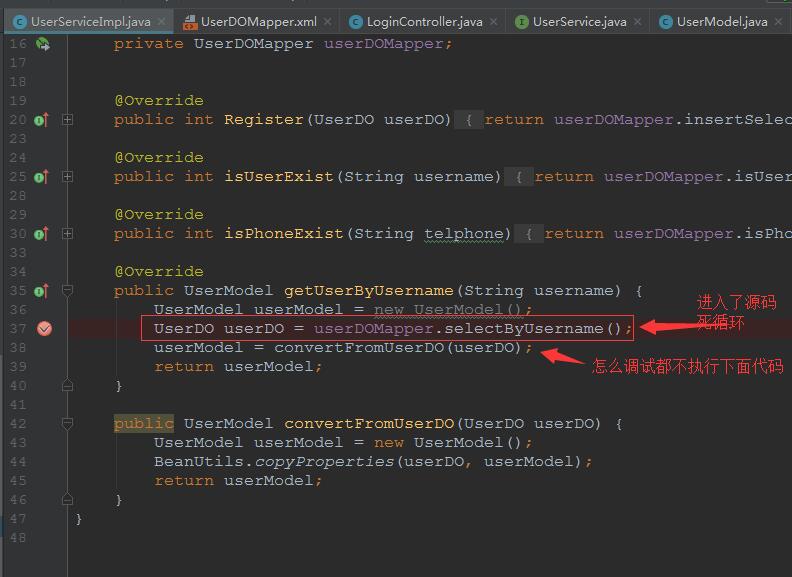Image resolution: width=792 pixels, height=577 pixels.
Task: Switch to the UserService.java tab
Action: click(x=579, y=22)
